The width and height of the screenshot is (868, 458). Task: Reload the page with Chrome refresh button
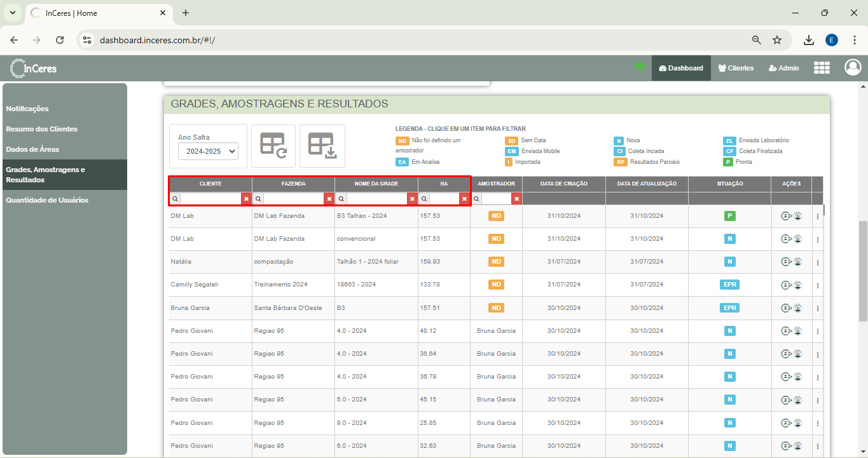point(60,40)
